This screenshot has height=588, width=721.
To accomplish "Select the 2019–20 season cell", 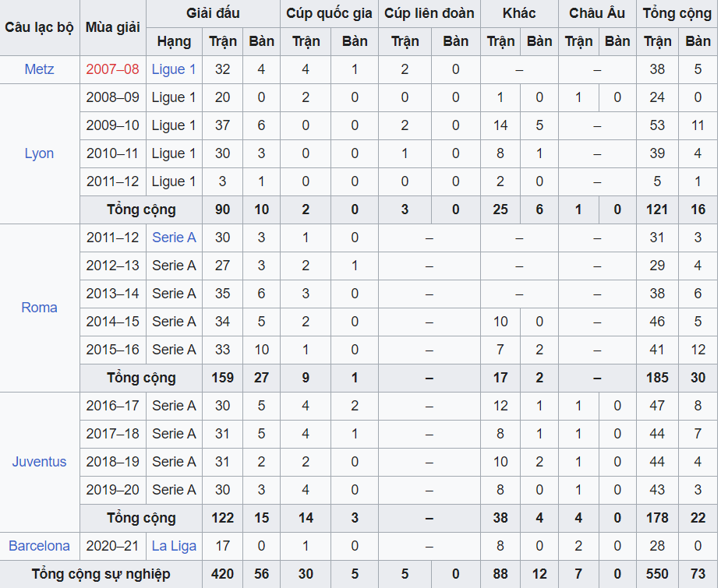I will (112, 490).
